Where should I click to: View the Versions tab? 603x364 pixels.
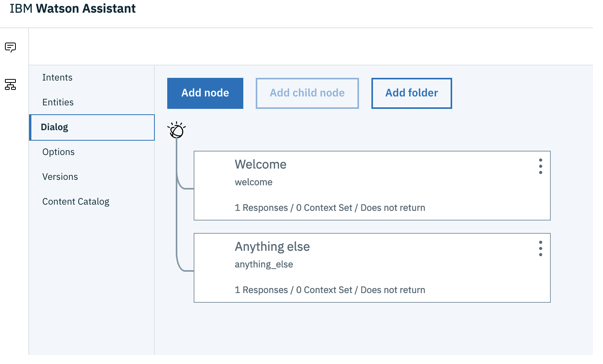[60, 177]
